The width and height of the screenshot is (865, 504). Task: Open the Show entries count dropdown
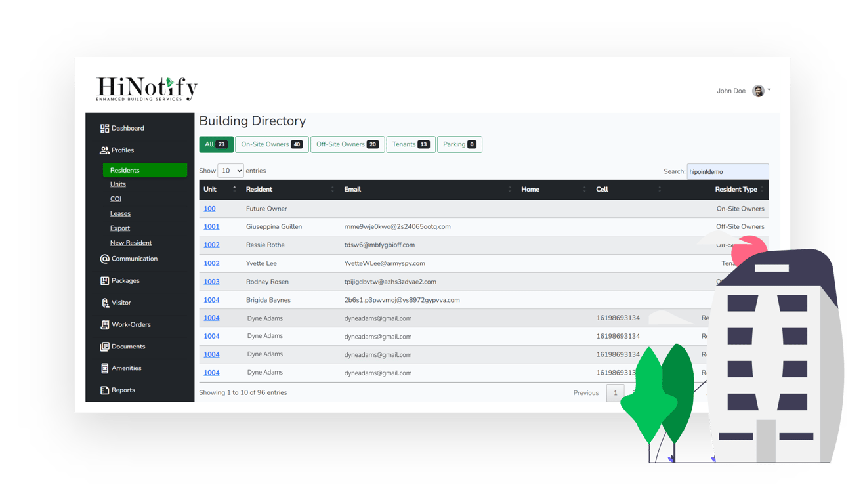pyautogui.click(x=230, y=171)
